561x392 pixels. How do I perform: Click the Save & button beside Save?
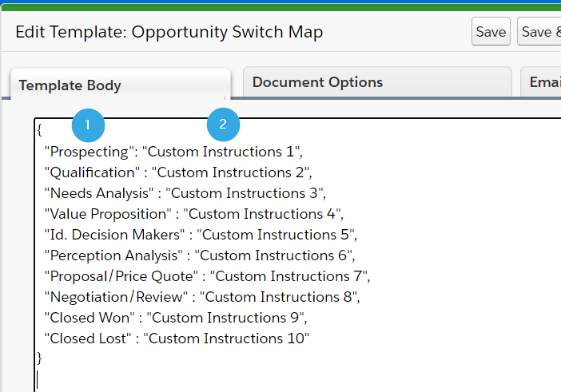click(539, 31)
